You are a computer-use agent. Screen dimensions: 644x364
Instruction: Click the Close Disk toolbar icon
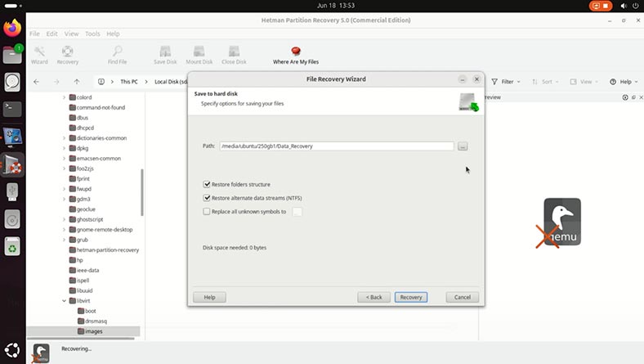click(234, 55)
